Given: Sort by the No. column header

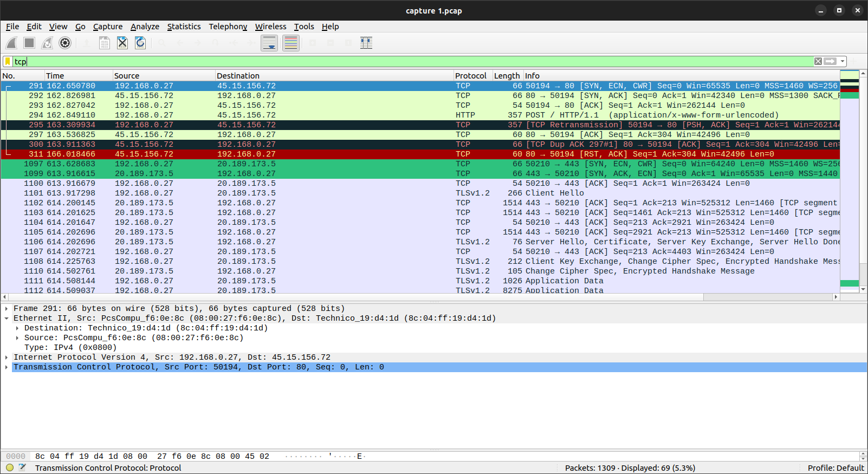Looking at the screenshot, I should click(x=22, y=76).
